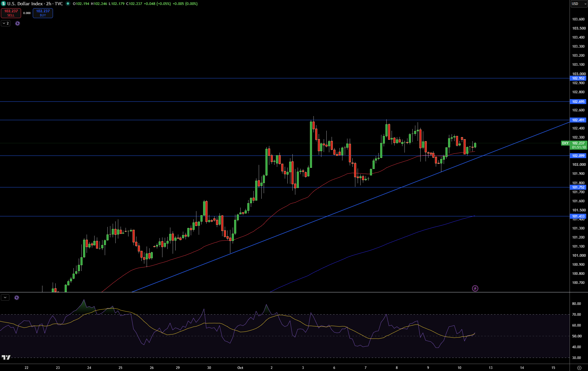Click the U.S. Dollar Index symbol title
The image size is (588, 371).
(25, 4)
